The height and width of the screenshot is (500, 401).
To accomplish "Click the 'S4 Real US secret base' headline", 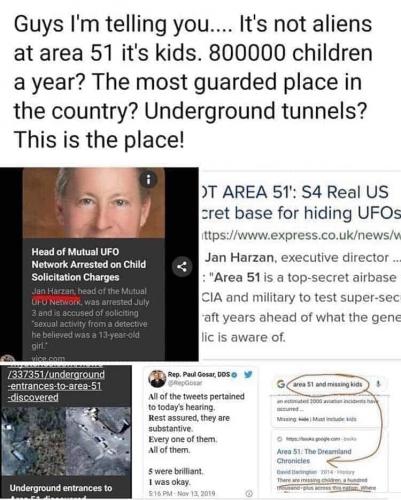I will [x=300, y=203].
